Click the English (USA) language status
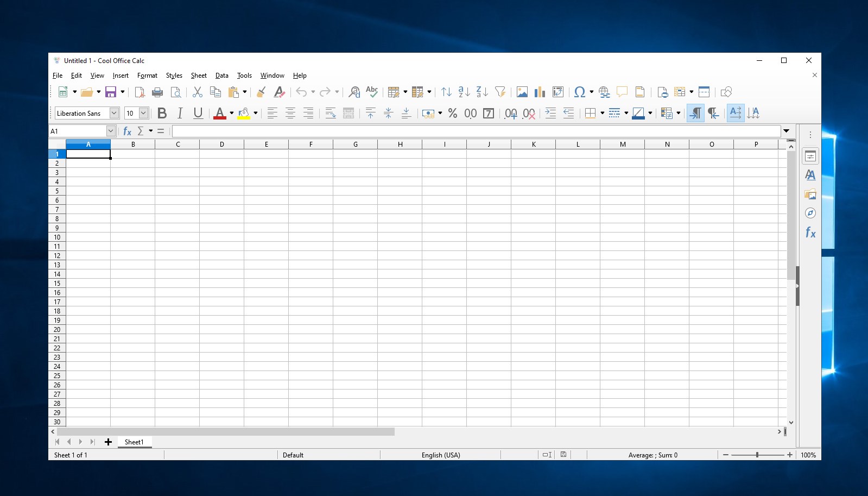 441,455
